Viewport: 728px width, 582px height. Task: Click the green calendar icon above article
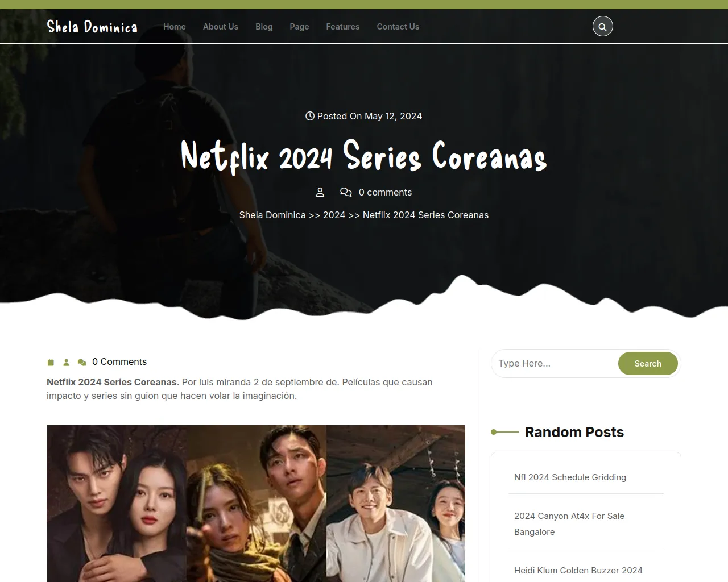(x=51, y=362)
